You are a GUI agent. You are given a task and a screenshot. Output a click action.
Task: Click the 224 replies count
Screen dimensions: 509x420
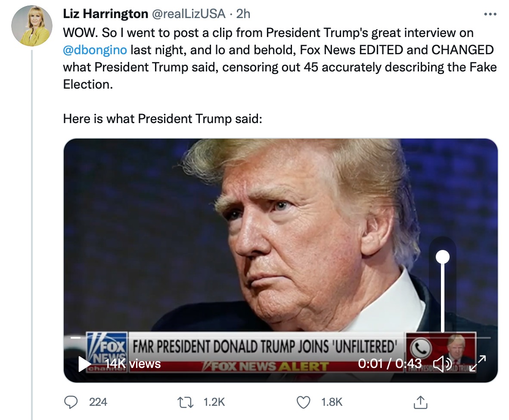tap(98, 402)
